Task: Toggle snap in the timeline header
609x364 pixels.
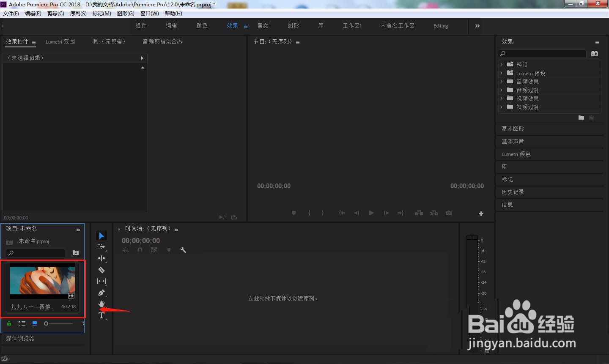Action: [140, 250]
